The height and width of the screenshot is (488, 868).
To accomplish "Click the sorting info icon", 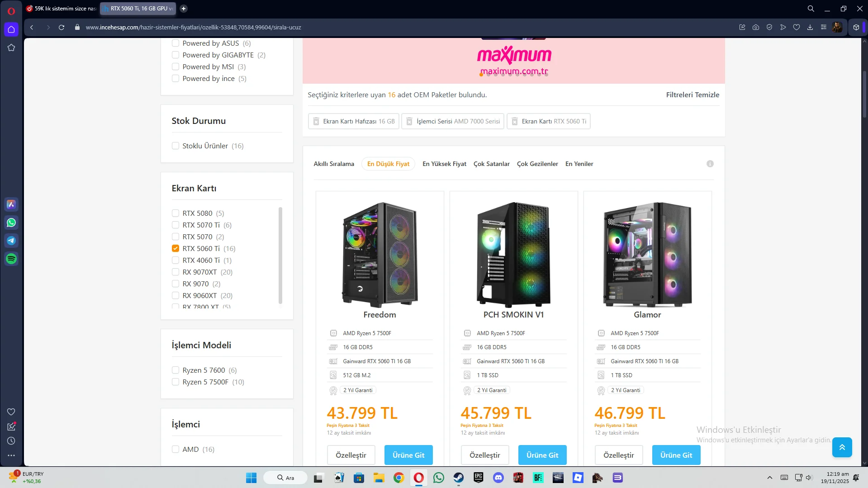I will coord(710,164).
